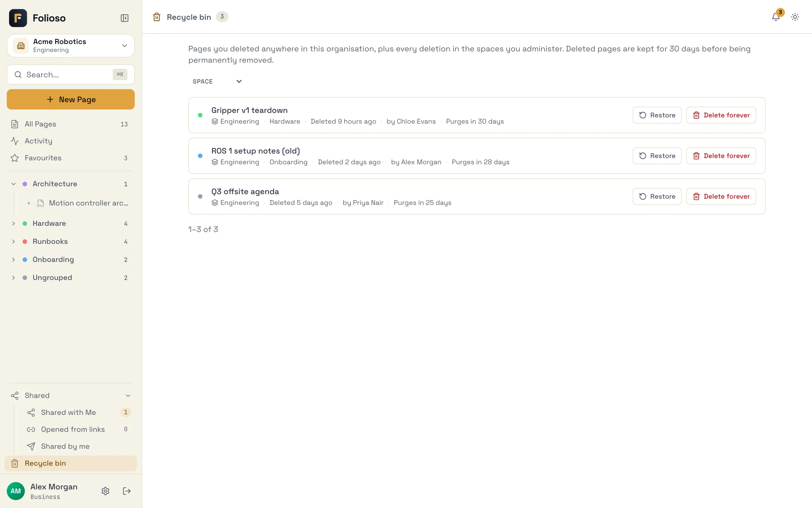Image resolution: width=812 pixels, height=508 pixels.
Task: Restore ROS 1 setup notes (old)
Action: (657, 156)
